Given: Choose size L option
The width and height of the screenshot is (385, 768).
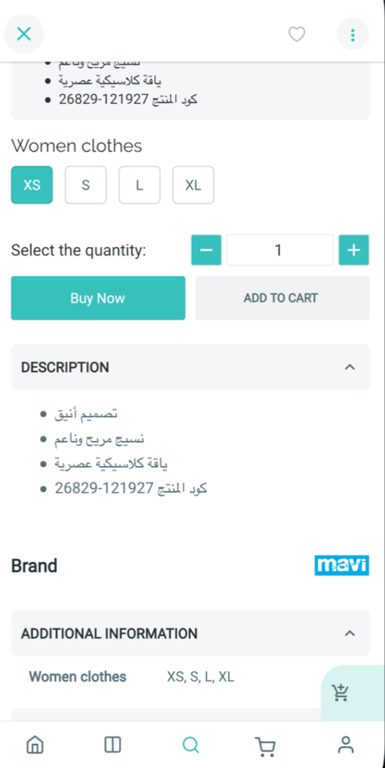Looking at the screenshot, I should [x=140, y=185].
